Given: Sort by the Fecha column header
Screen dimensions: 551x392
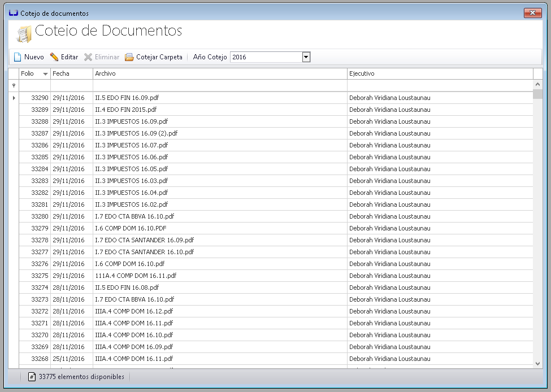Looking at the screenshot, I should tap(72, 73).
